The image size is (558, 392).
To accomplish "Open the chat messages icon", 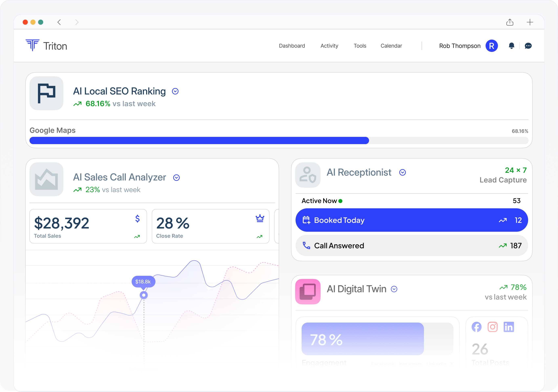I will (528, 46).
